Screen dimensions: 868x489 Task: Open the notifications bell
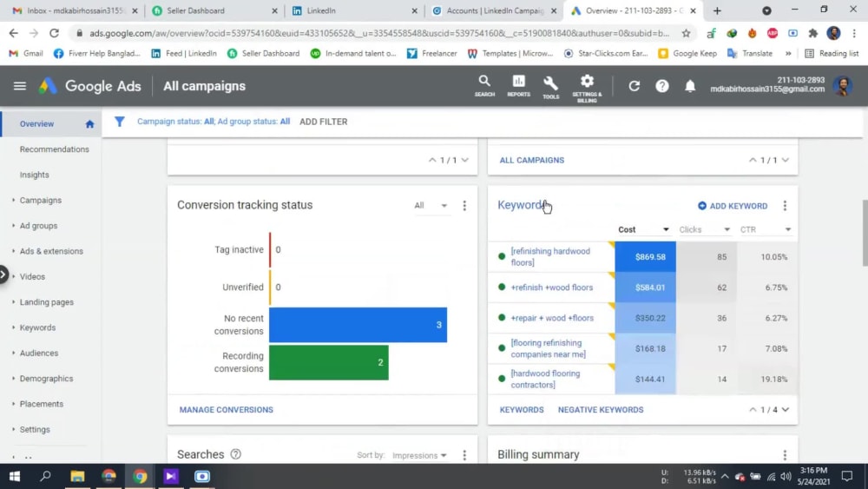pos(690,86)
